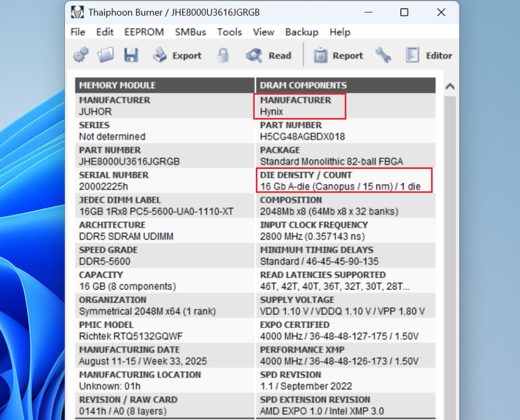Maximize the Thaiphoon Burner window
The image size is (520, 420).
click(x=404, y=12)
